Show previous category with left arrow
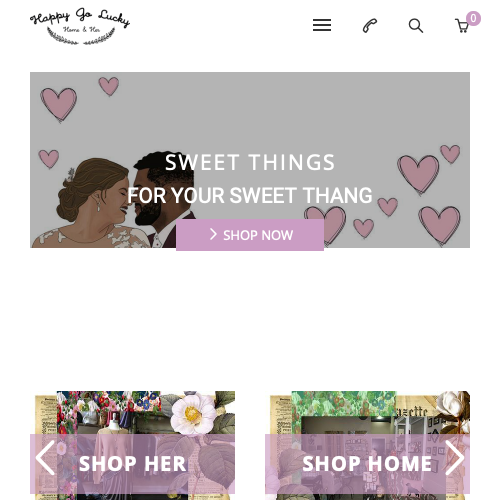This screenshot has width=500, height=500. click(45, 458)
